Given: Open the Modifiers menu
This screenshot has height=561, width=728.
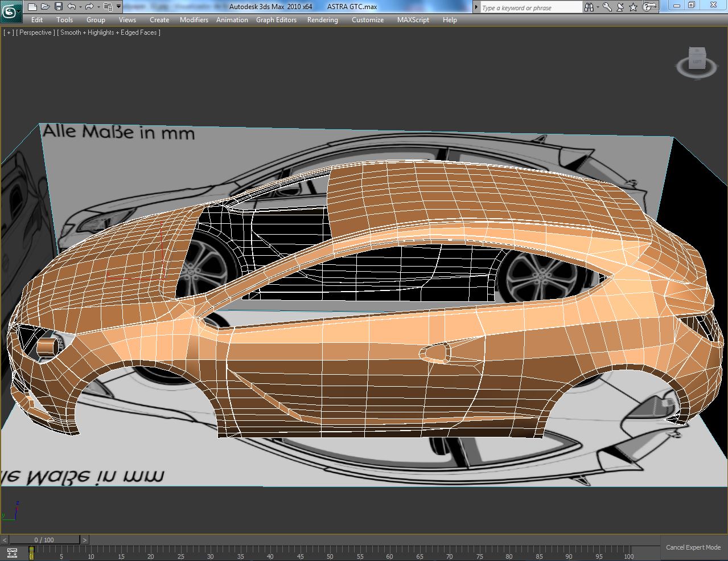Looking at the screenshot, I should coord(194,20).
